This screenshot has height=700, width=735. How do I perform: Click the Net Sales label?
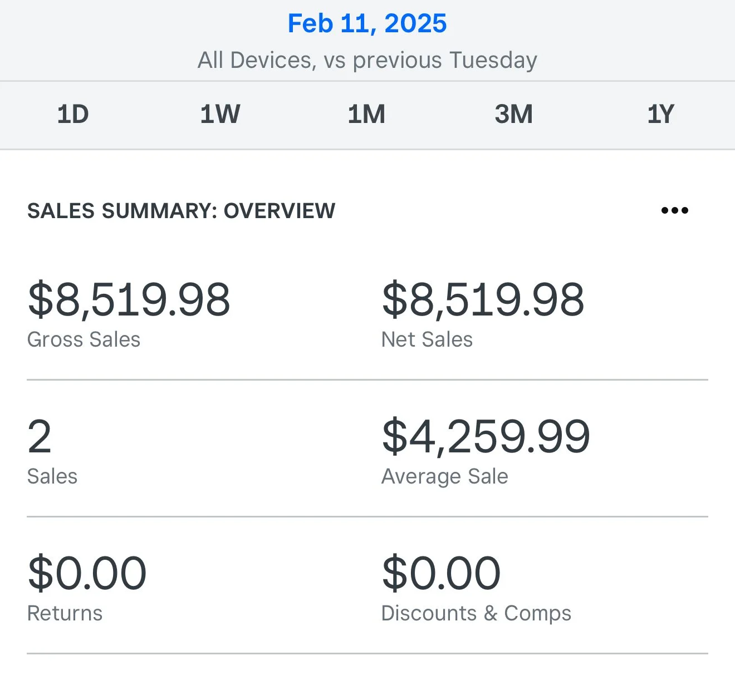[x=427, y=339]
